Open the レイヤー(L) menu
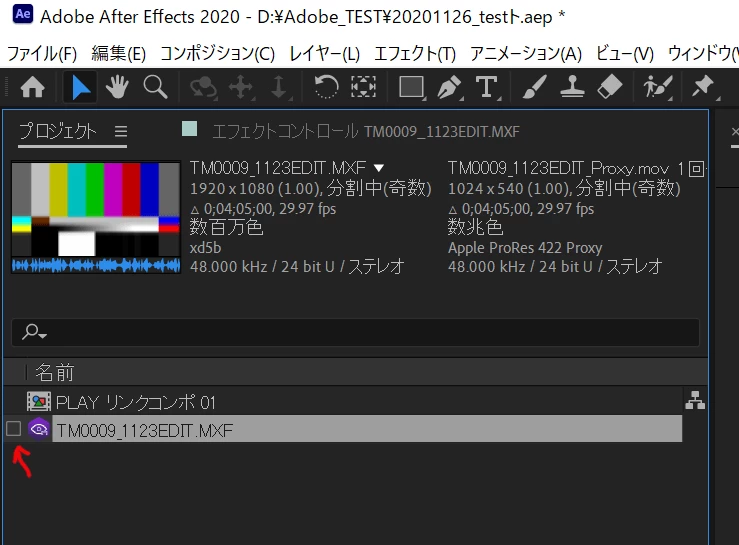 click(325, 53)
